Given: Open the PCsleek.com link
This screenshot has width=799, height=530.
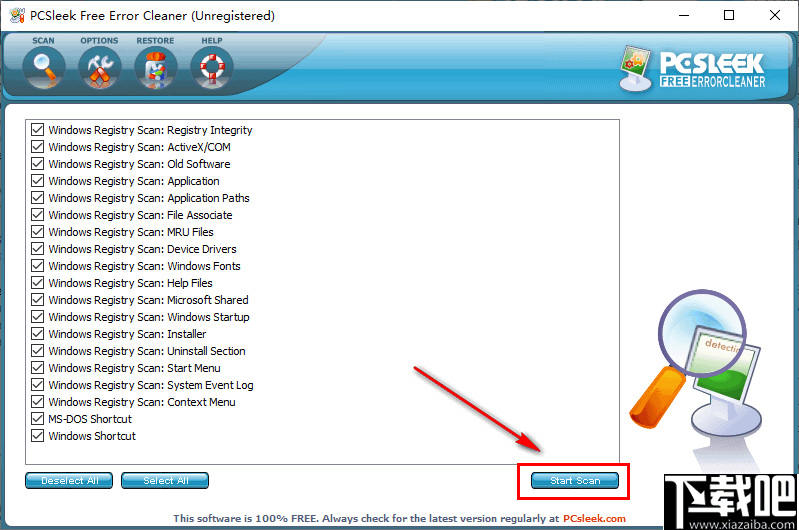Looking at the screenshot, I should point(594,518).
